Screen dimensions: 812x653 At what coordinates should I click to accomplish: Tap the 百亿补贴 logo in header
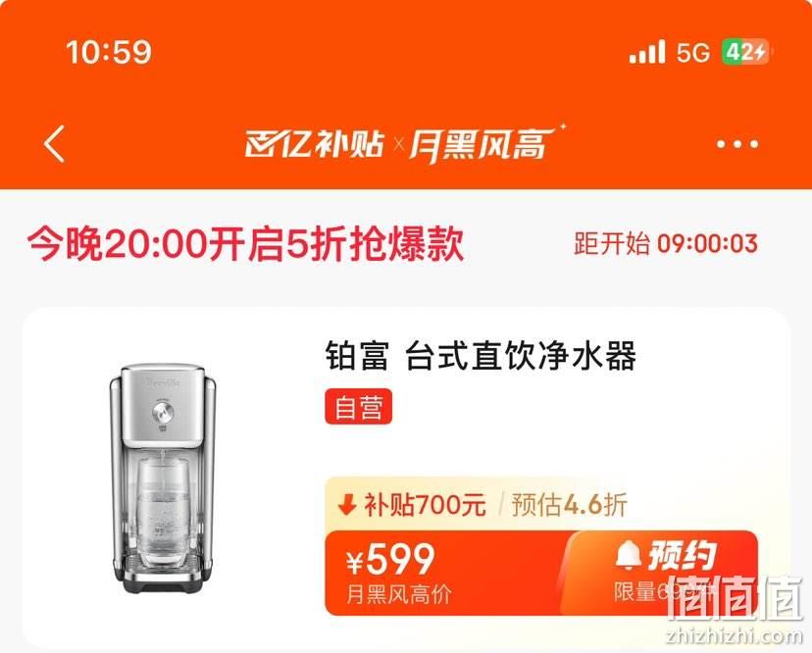pyautogui.click(x=315, y=143)
